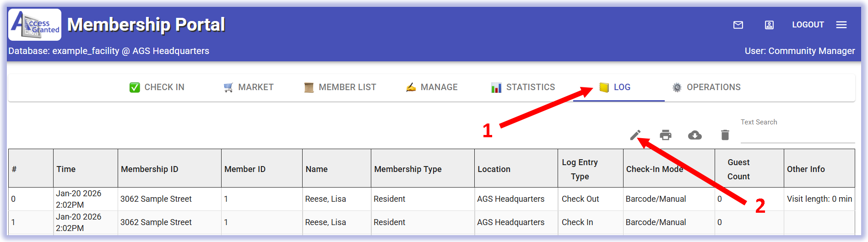The image size is (868, 242).
Task: Delete log entries with the trash icon
Action: coord(725,135)
